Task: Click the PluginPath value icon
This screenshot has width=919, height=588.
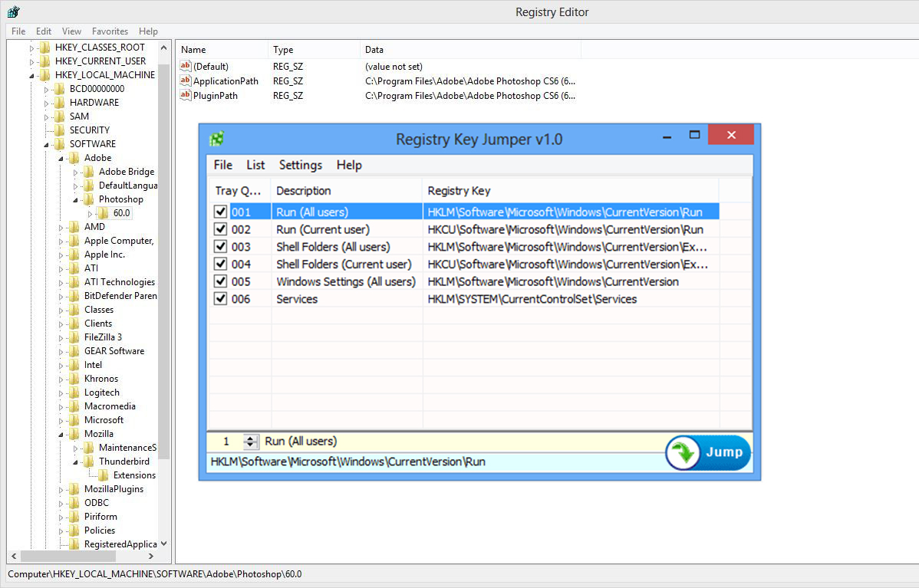Action: [x=186, y=95]
